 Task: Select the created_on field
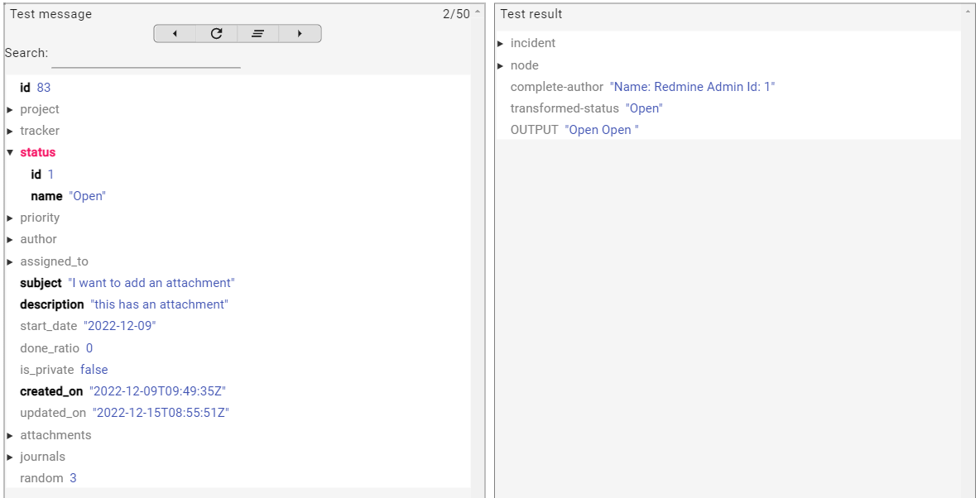tap(51, 391)
